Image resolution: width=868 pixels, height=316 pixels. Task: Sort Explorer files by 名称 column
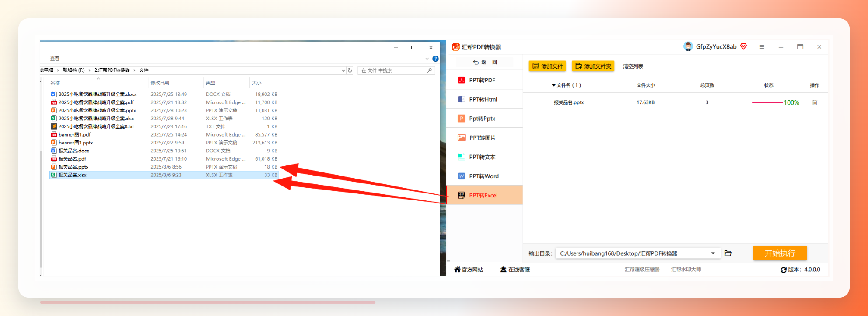click(55, 83)
